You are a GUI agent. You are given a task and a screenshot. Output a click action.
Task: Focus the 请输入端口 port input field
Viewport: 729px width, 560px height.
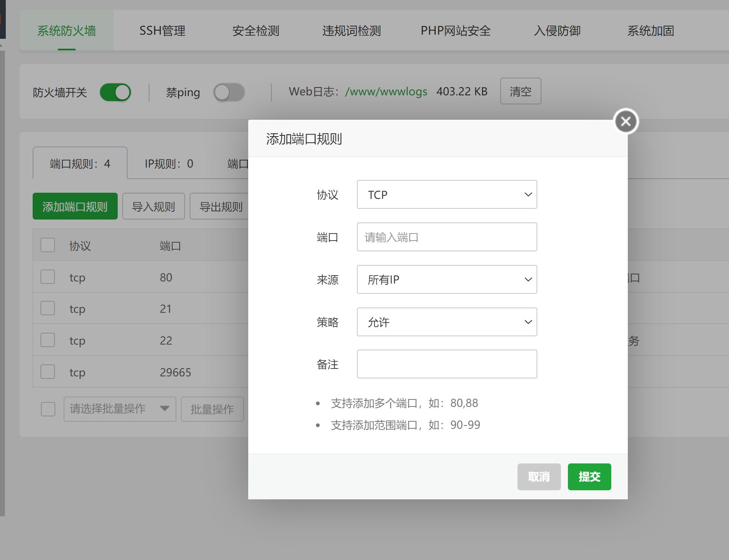pyautogui.click(x=447, y=237)
